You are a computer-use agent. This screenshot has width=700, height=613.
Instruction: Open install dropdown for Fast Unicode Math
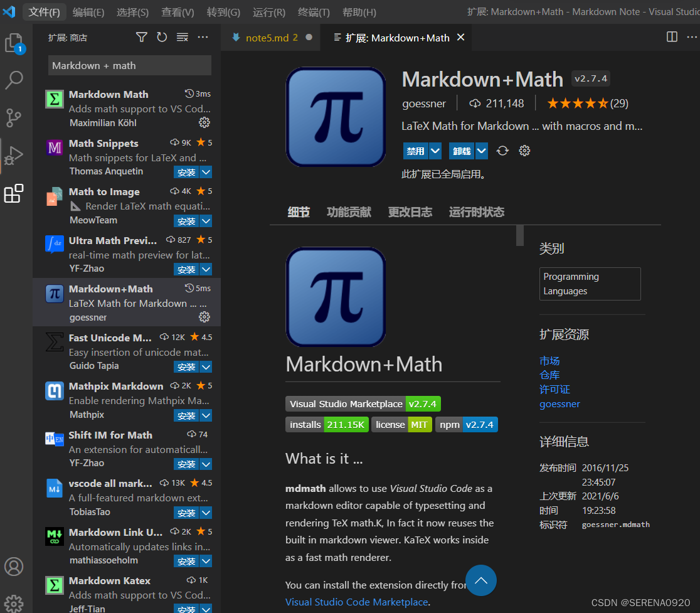[206, 367]
